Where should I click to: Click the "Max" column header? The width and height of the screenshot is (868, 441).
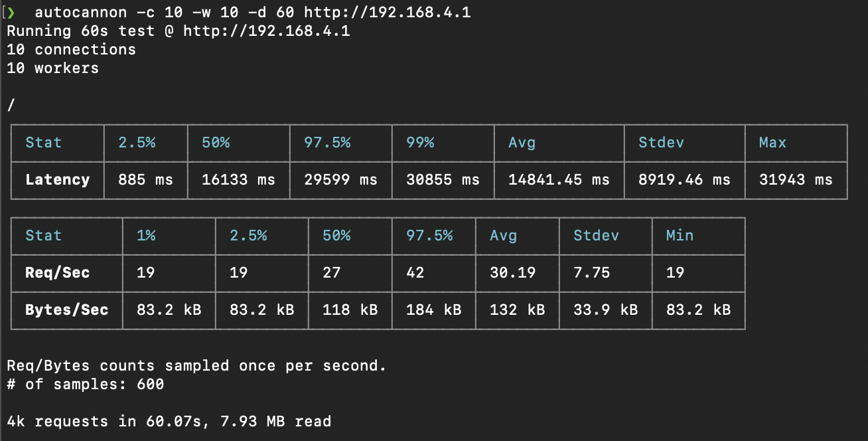772,143
